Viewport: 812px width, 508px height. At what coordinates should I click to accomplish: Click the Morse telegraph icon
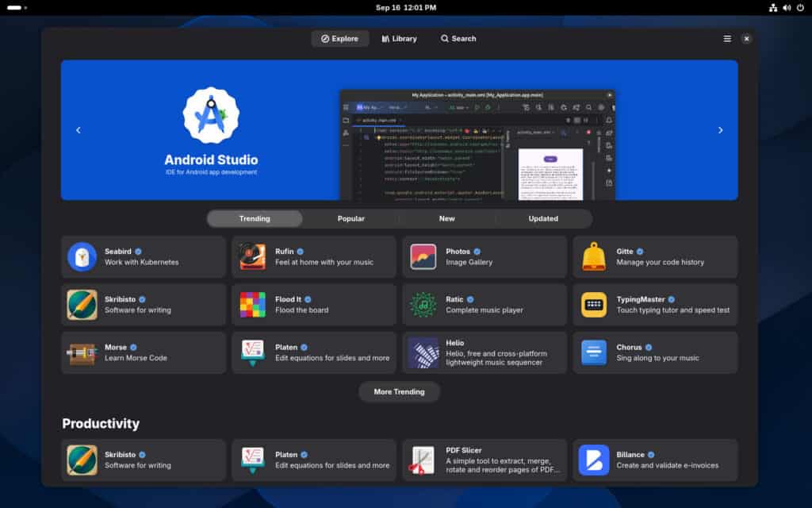point(82,353)
